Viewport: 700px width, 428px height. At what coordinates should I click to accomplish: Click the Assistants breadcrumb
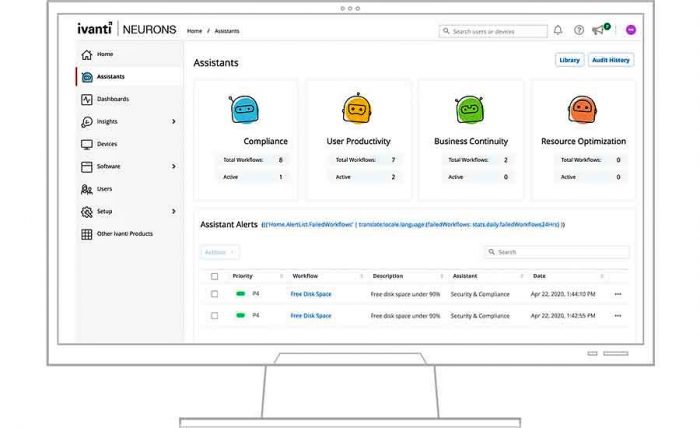coord(227,31)
